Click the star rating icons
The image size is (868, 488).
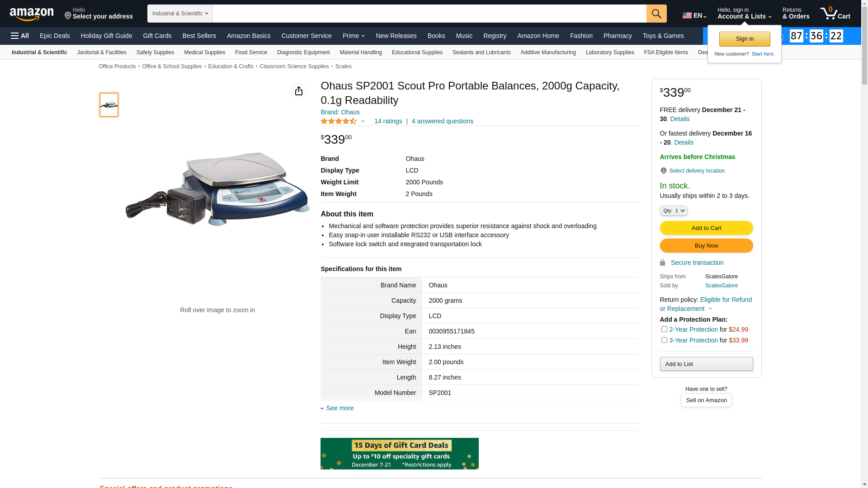click(x=339, y=121)
